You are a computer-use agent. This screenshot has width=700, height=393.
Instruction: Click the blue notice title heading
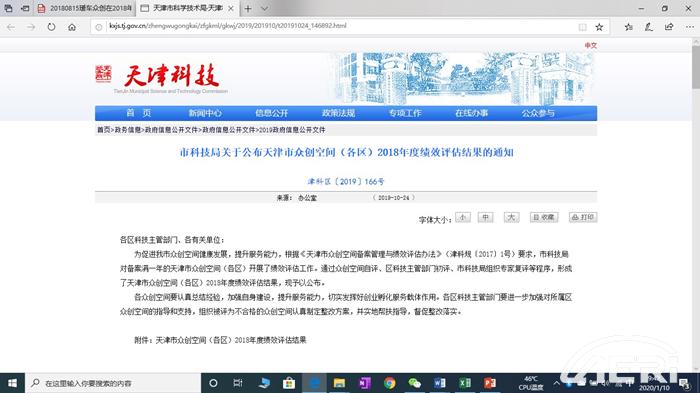click(x=346, y=152)
